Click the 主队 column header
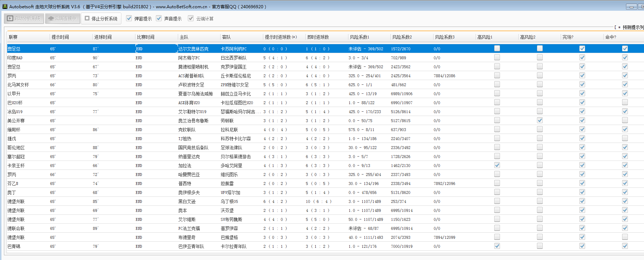644x260 pixels. tap(184, 37)
